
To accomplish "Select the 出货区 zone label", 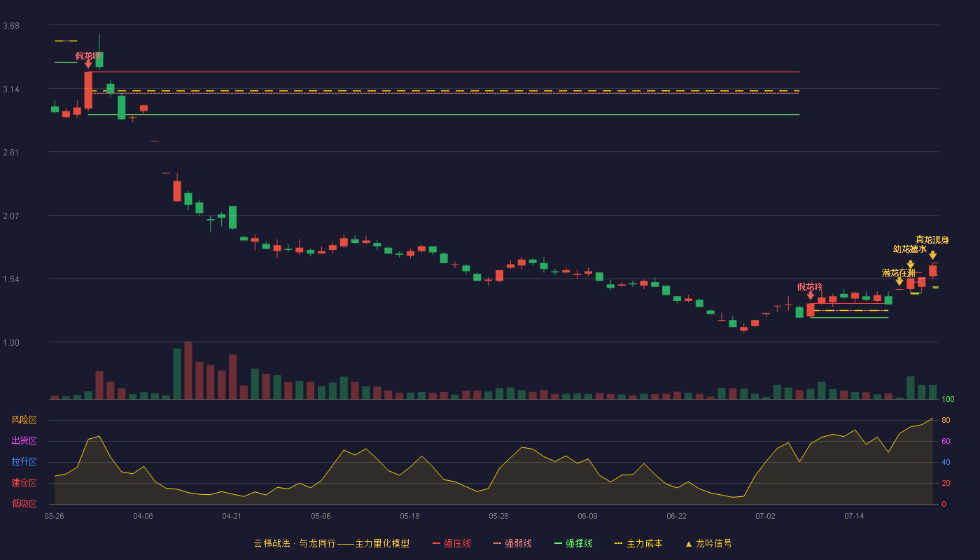I will tap(24, 441).
